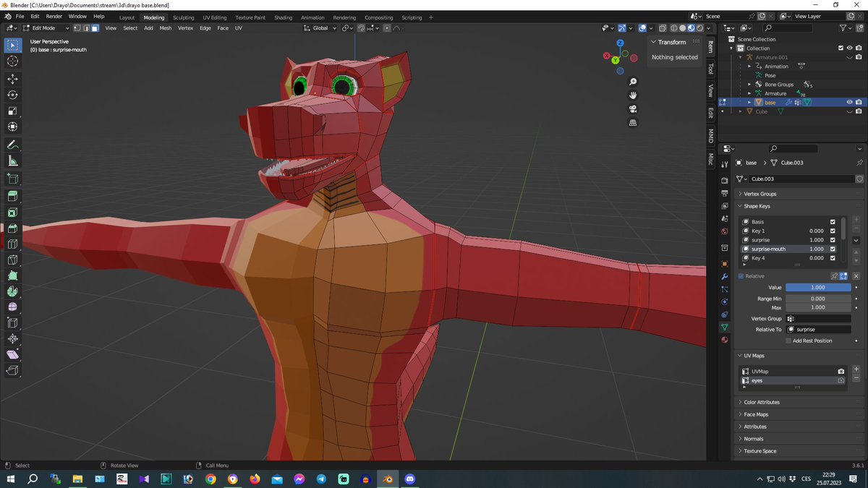Enable Add Rest Position checkbox
Viewport: 868px width, 488px height.
coord(788,341)
